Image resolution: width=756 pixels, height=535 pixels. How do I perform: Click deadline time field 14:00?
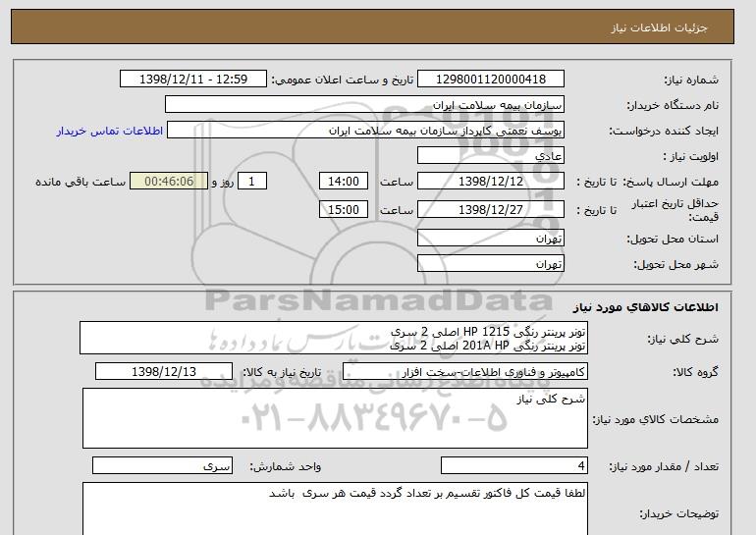click(x=344, y=182)
